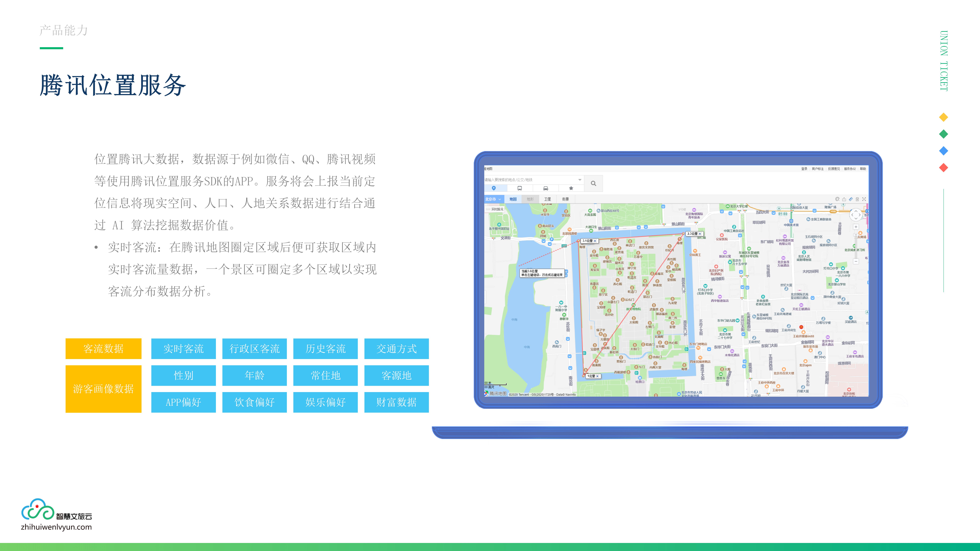
Task: Click the fullscreen expand icon on map
Action: click(864, 199)
